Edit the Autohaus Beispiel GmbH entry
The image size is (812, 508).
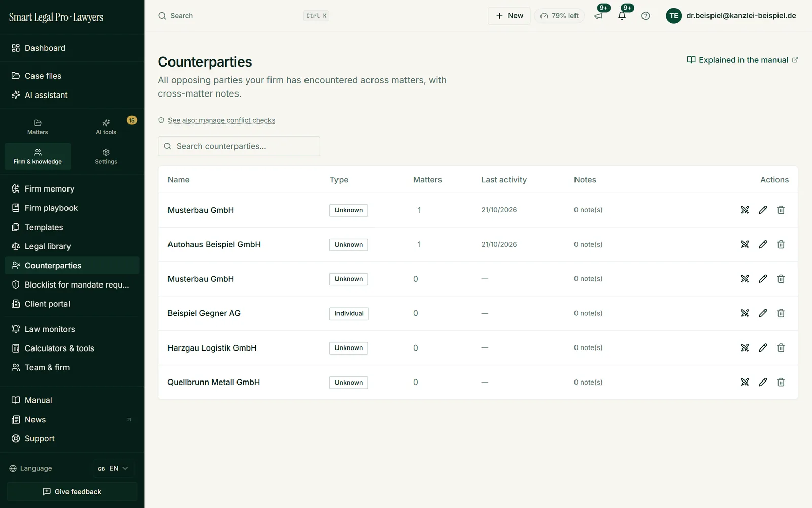(x=763, y=244)
